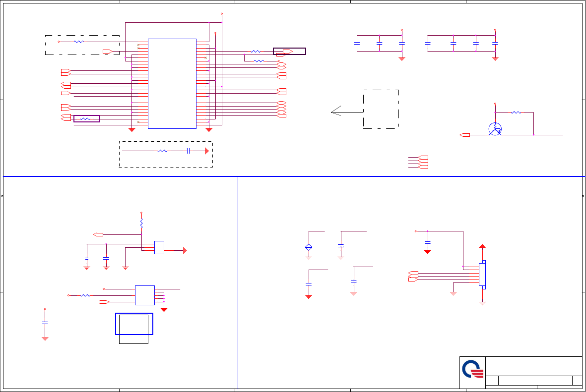The image size is (586, 392).
Task: Click the left-pointing arrow symbol
Action: (x=347, y=111)
